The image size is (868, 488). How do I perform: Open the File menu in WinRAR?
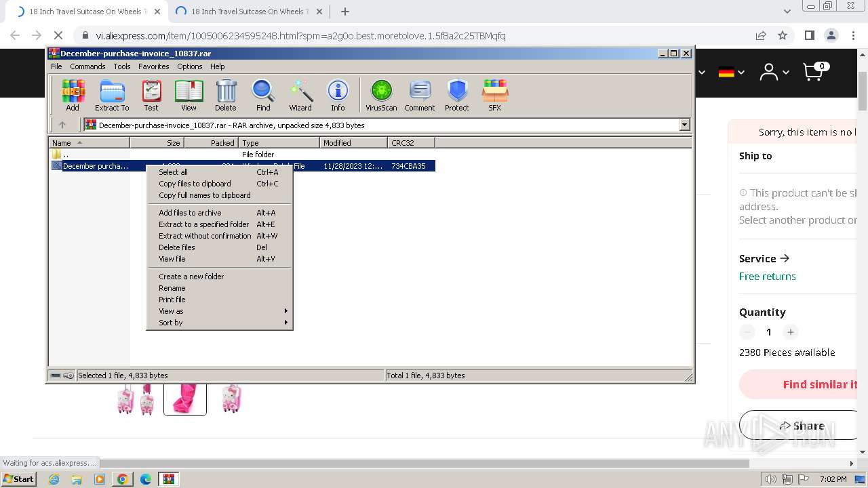(x=56, y=66)
